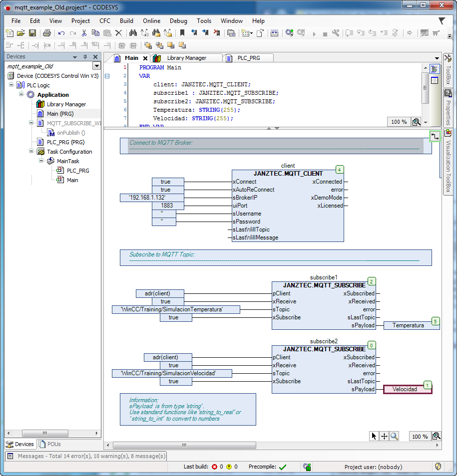Click the Undo arrow icon
The width and height of the screenshot is (457, 476).
[61, 33]
